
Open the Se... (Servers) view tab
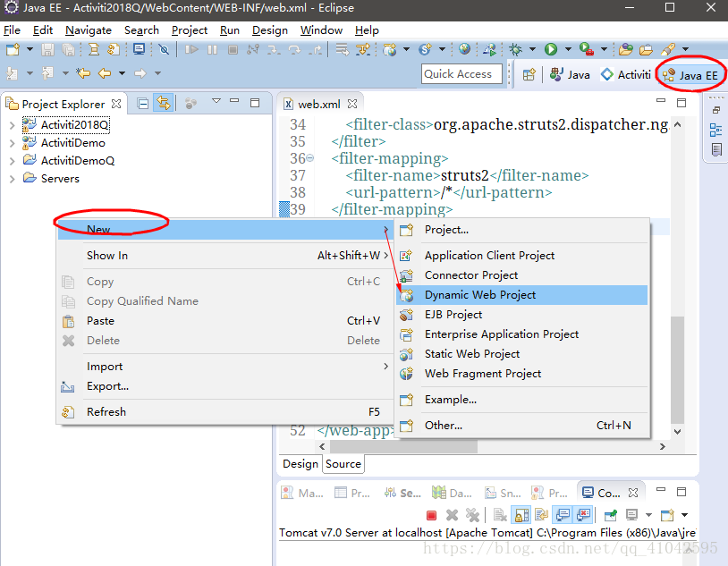pyautogui.click(x=403, y=493)
